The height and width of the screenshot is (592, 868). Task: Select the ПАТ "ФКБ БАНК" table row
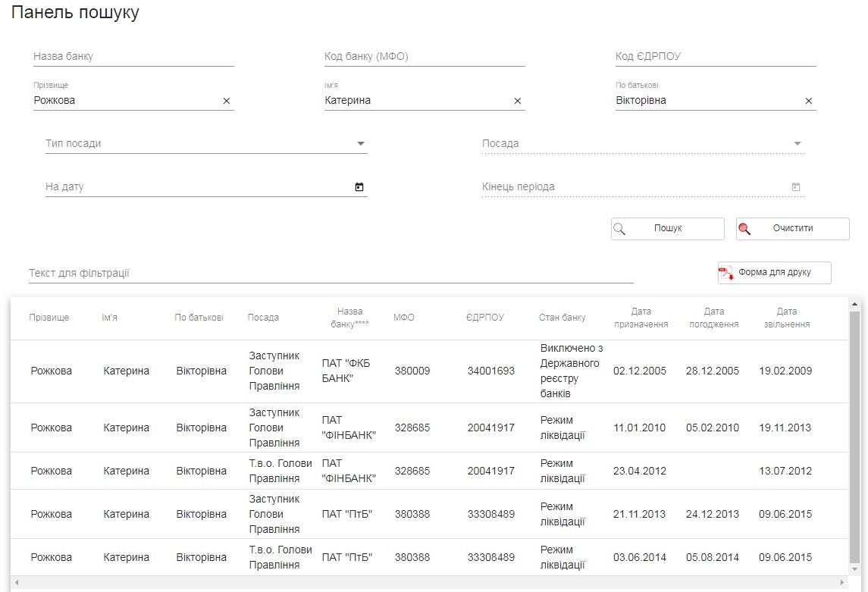click(x=425, y=371)
